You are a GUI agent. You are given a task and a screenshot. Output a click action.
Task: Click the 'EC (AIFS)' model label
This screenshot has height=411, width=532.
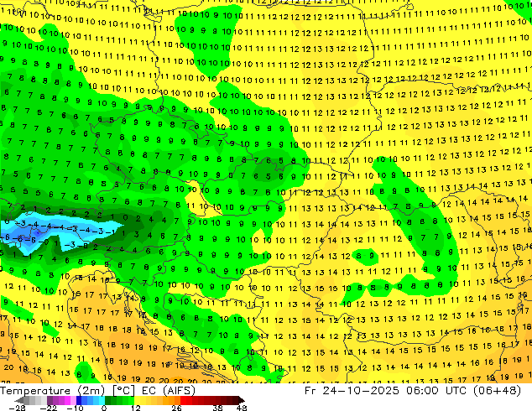169,391
